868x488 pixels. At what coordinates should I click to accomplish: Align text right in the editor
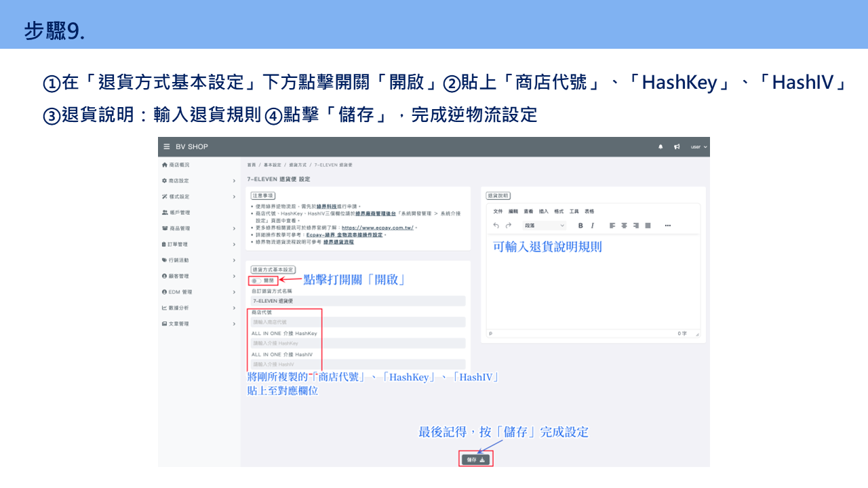pyautogui.click(x=636, y=225)
